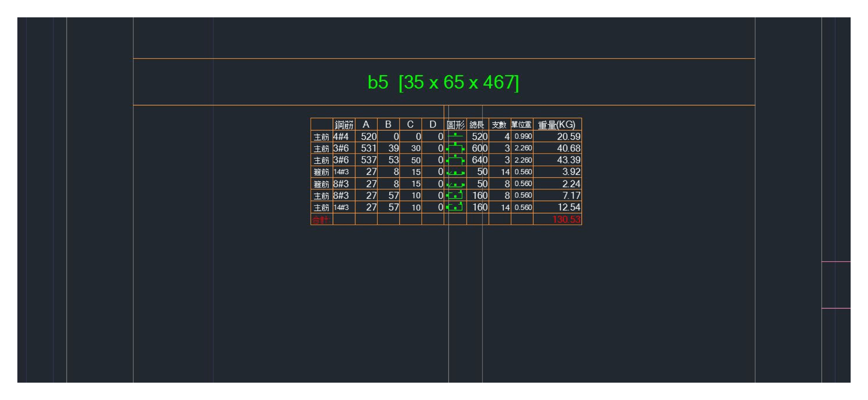Click the weight value 7.17

click(571, 195)
